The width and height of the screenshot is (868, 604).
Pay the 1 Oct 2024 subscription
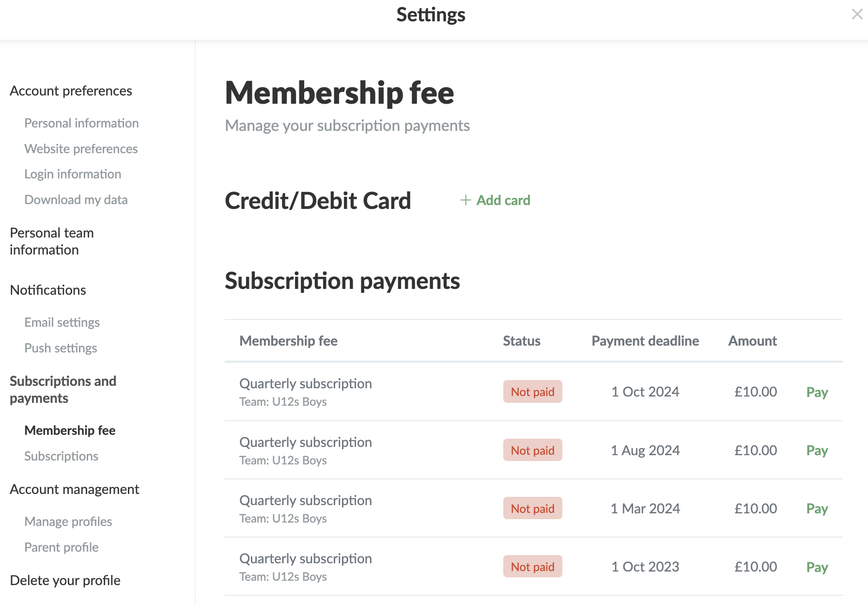coord(817,392)
